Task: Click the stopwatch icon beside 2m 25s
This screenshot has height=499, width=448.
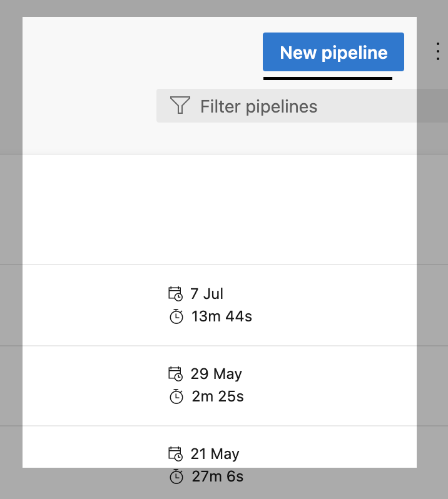Action: (176, 396)
